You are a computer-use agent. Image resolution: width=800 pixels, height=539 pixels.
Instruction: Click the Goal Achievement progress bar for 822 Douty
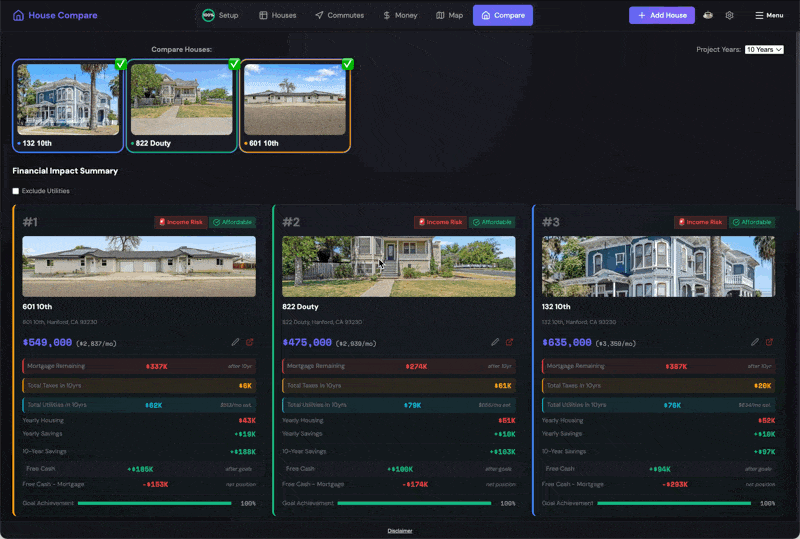pyautogui.click(x=414, y=503)
